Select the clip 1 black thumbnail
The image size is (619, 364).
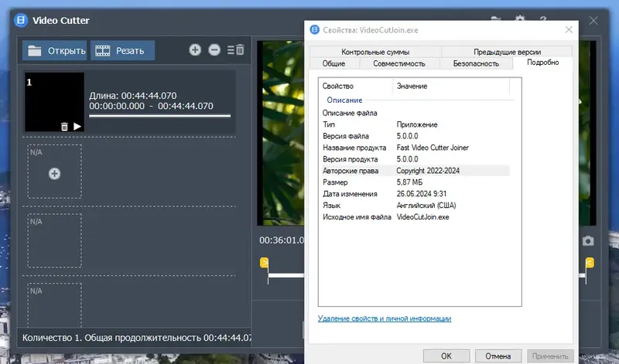tap(54, 102)
